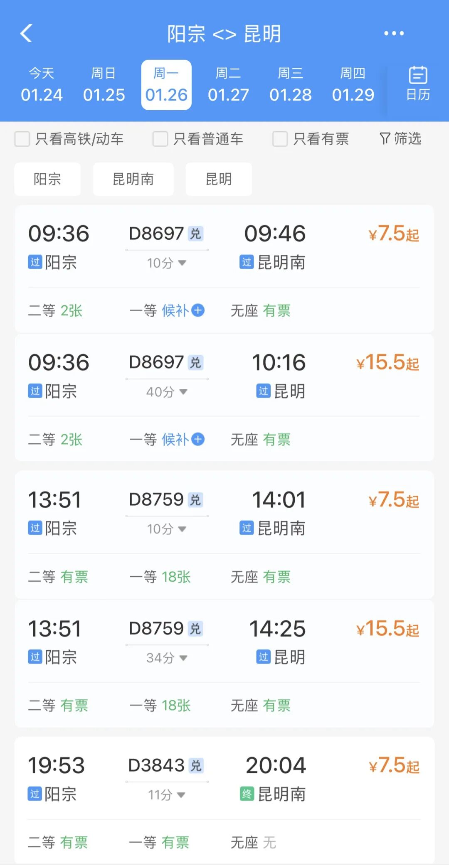Open the three-dot more options menu
This screenshot has width=449, height=868.
click(393, 33)
